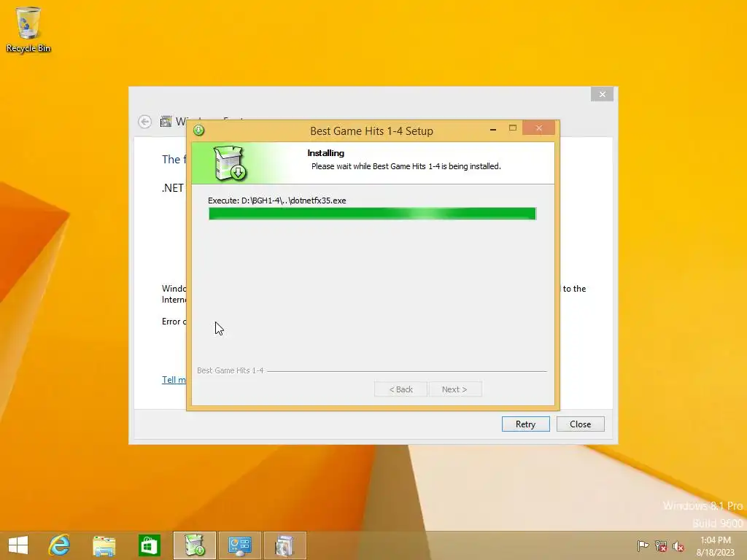
Task: Switch to Best Game Hits setup taskbar item
Action: click(194, 545)
